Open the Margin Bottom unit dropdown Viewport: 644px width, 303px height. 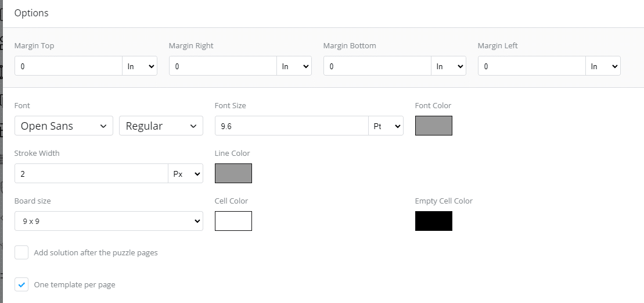(448, 66)
